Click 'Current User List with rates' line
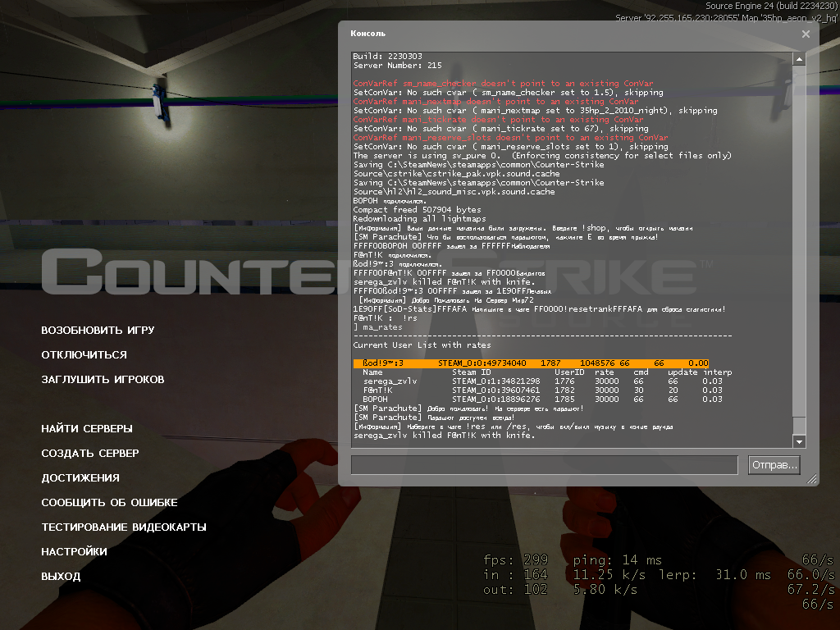 422,345
